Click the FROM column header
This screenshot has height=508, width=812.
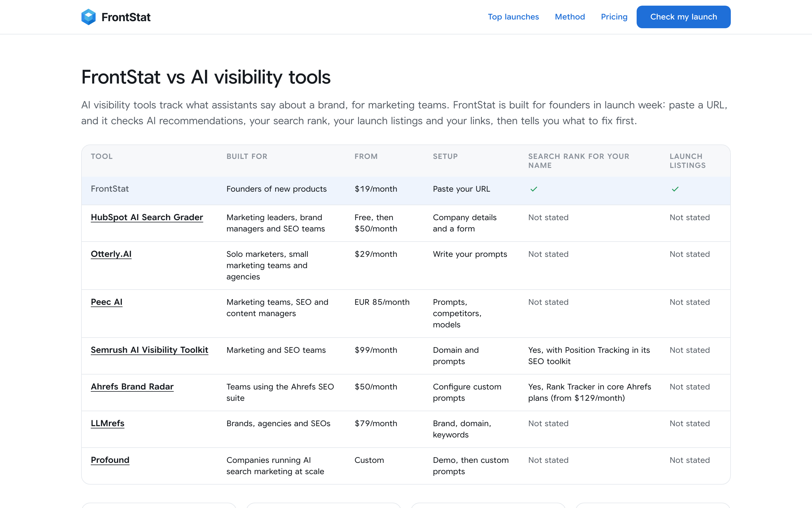pyautogui.click(x=366, y=156)
